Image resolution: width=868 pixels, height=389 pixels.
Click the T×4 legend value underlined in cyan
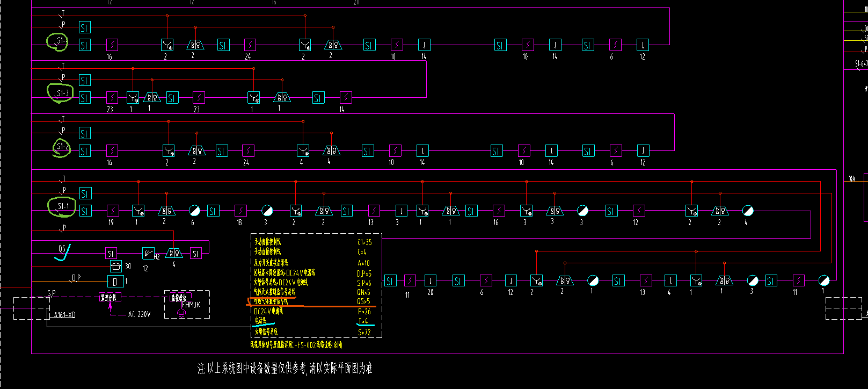click(x=363, y=321)
